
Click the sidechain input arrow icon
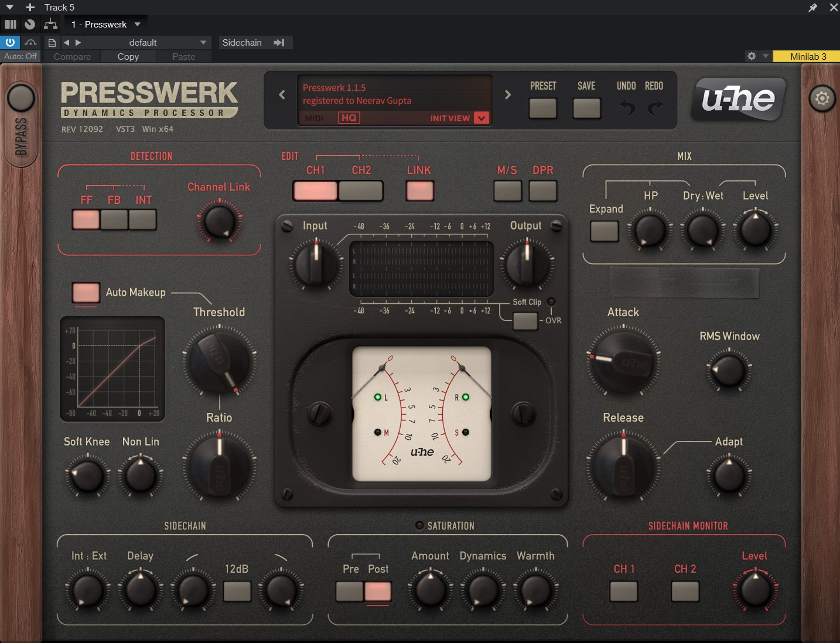click(279, 43)
